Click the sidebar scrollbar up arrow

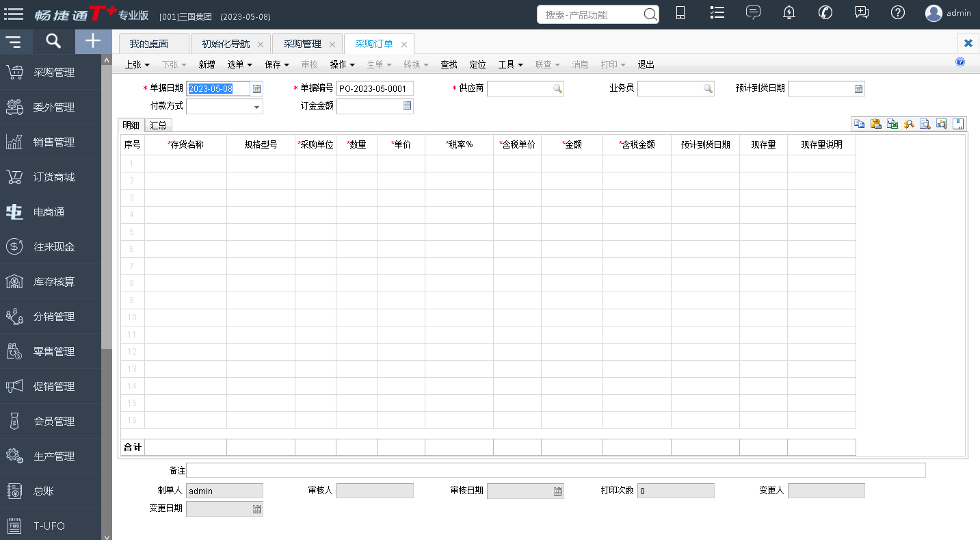click(x=106, y=61)
